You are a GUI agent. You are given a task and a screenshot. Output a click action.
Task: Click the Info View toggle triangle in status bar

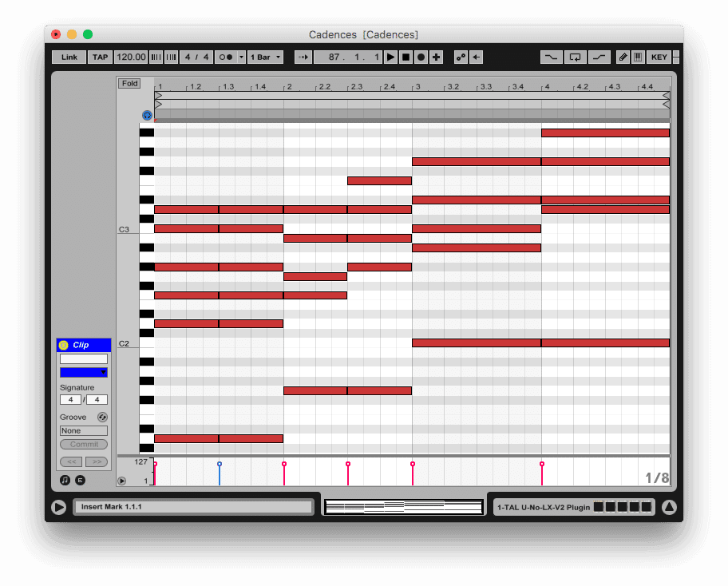pyautogui.click(x=59, y=507)
